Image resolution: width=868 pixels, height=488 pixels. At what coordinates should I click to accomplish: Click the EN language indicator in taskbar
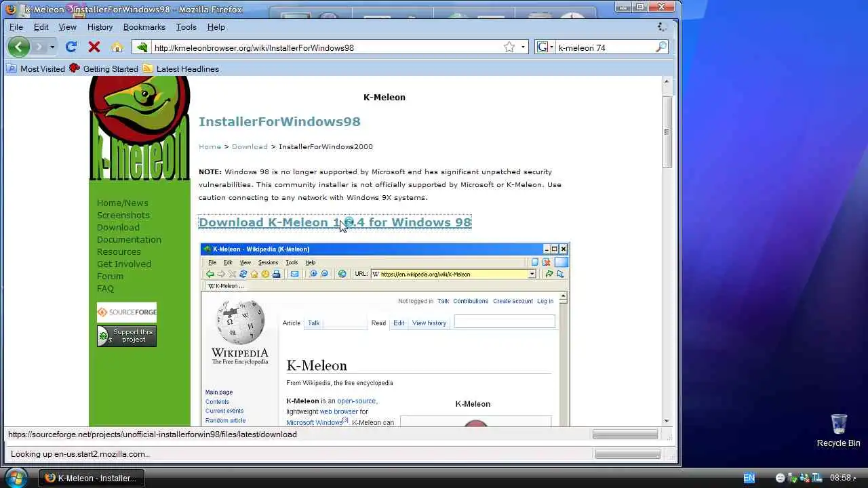tap(749, 478)
